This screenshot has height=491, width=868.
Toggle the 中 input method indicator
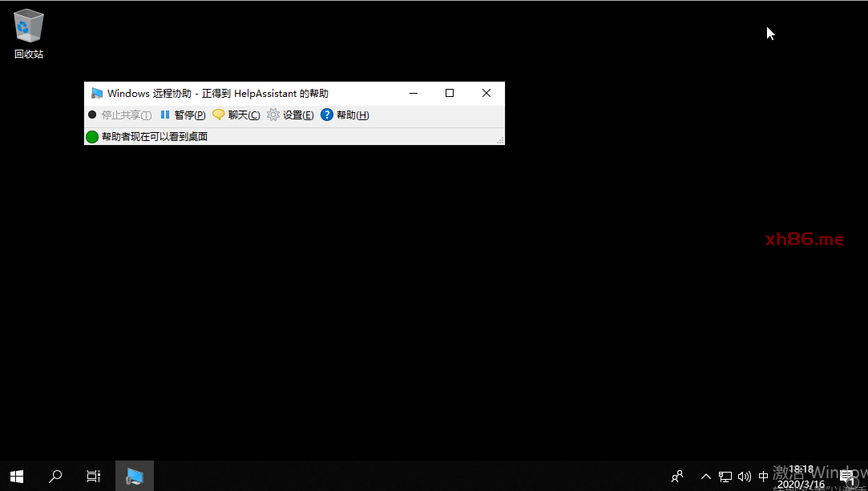coord(764,477)
